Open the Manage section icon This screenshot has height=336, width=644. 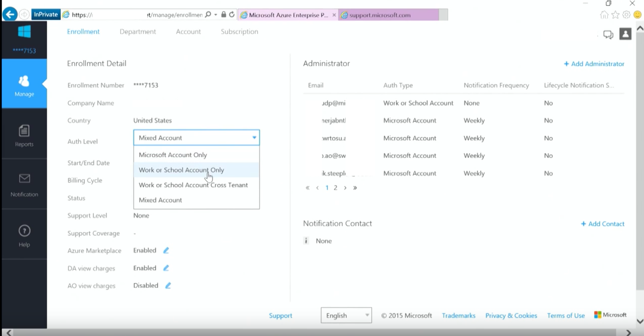[x=24, y=81]
